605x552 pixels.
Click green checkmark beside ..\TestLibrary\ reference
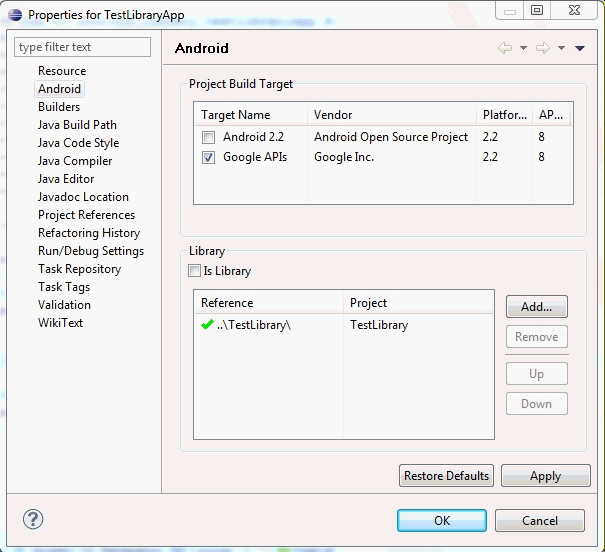(x=207, y=324)
